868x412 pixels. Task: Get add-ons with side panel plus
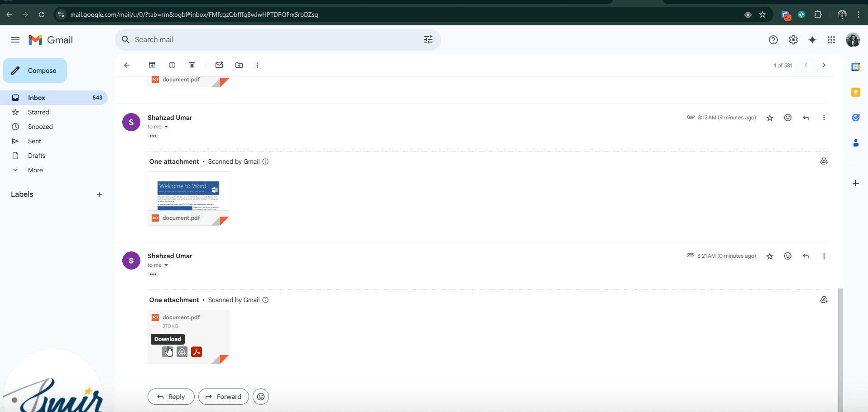(x=856, y=183)
